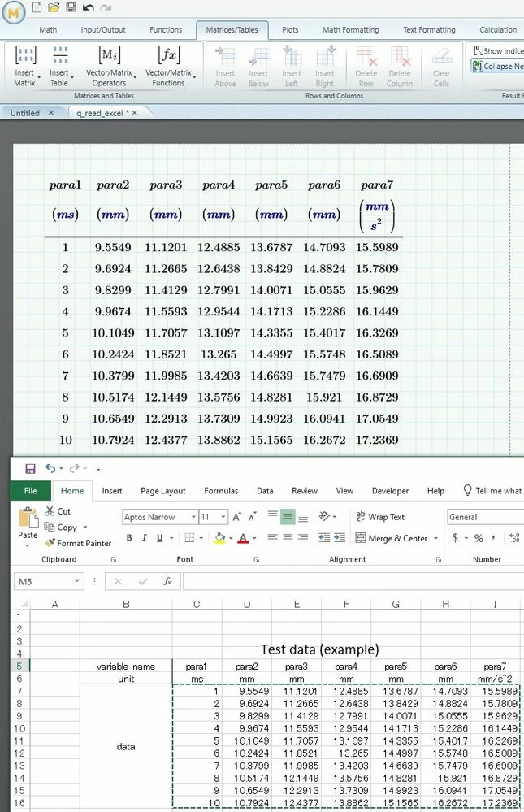Open Vector/Matrix Functions icon

tap(169, 54)
